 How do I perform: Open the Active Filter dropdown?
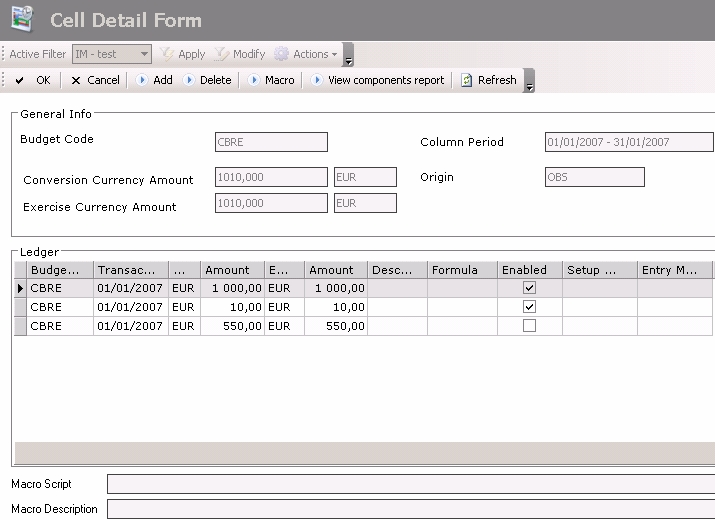(x=144, y=54)
